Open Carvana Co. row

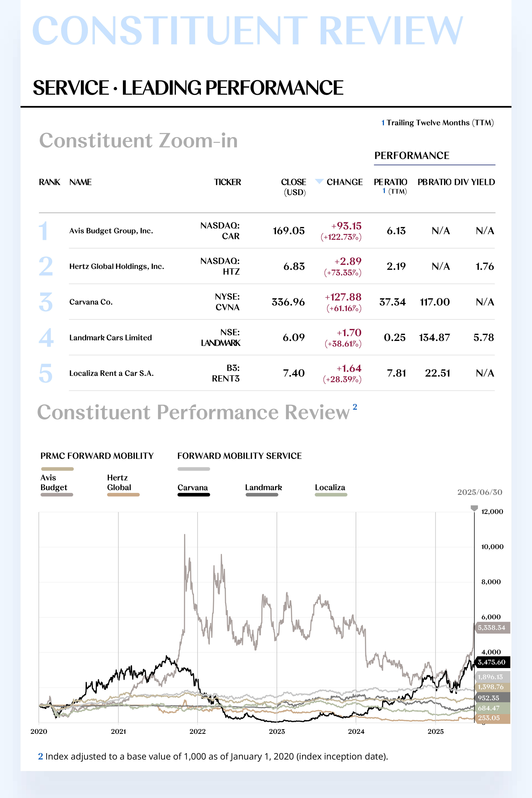click(x=267, y=302)
